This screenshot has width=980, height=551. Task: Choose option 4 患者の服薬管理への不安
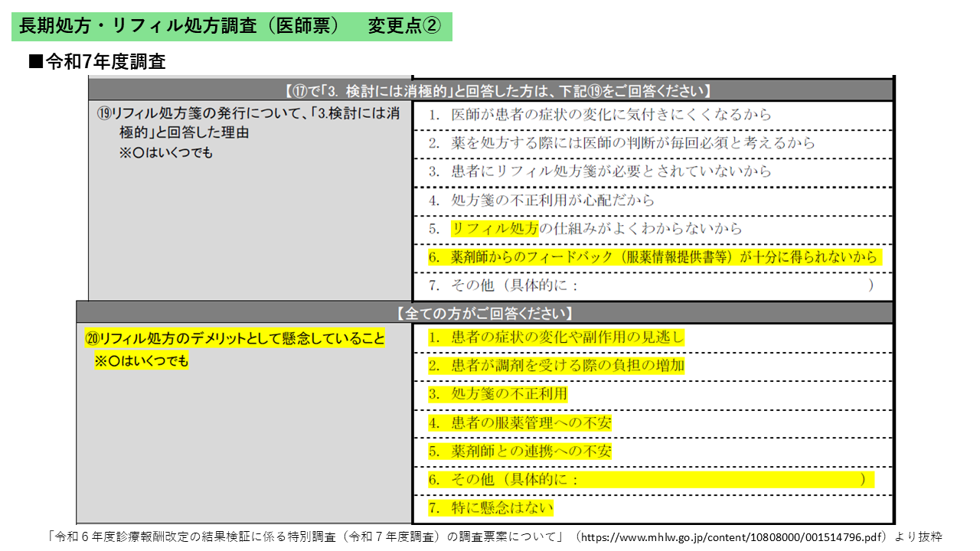(520, 422)
